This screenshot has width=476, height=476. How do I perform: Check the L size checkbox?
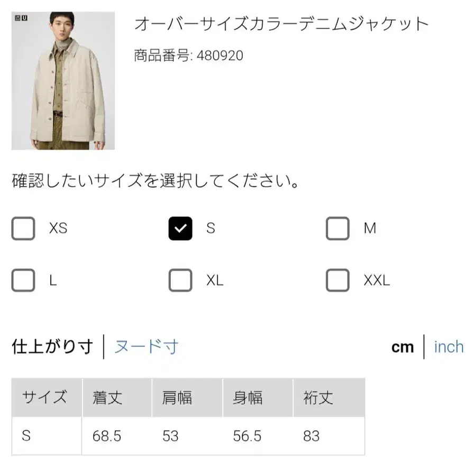tap(23, 280)
